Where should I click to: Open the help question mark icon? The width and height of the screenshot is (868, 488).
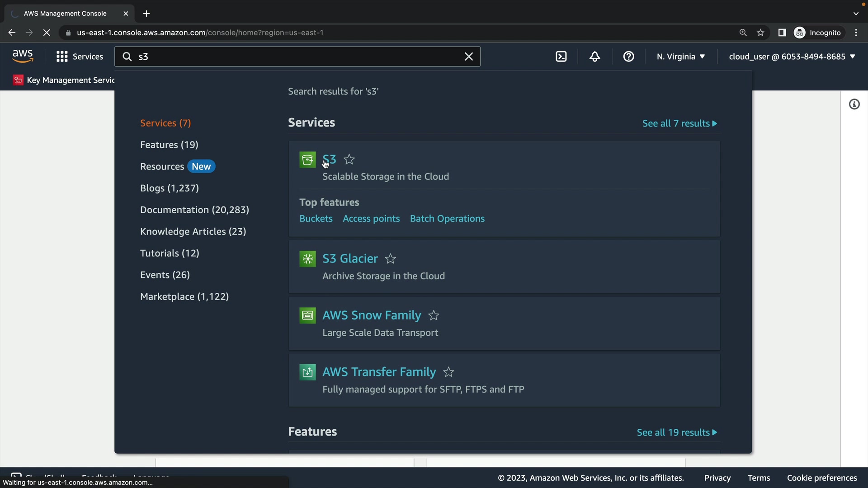pyautogui.click(x=628, y=56)
